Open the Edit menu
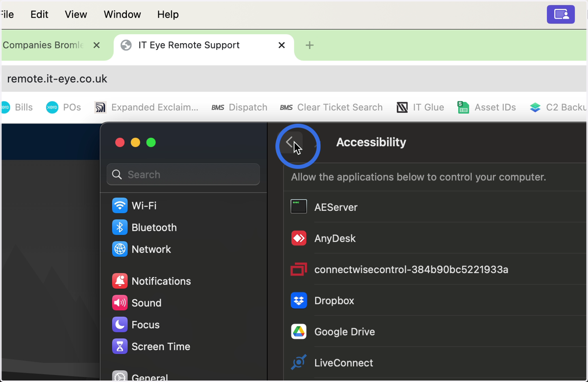The image size is (588, 382). click(x=39, y=15)
